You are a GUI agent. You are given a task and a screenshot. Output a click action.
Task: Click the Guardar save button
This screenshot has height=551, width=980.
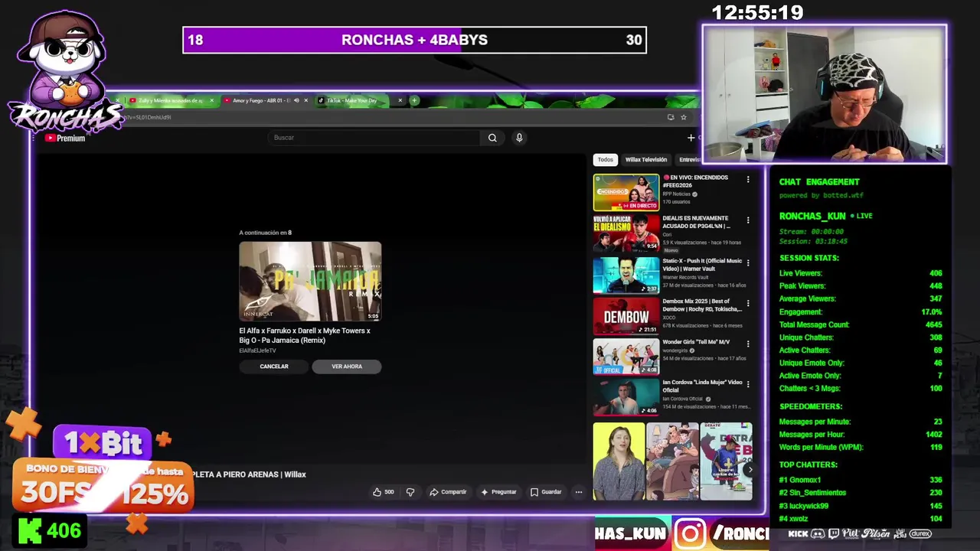pyautogui.click(x=546, y=492)
